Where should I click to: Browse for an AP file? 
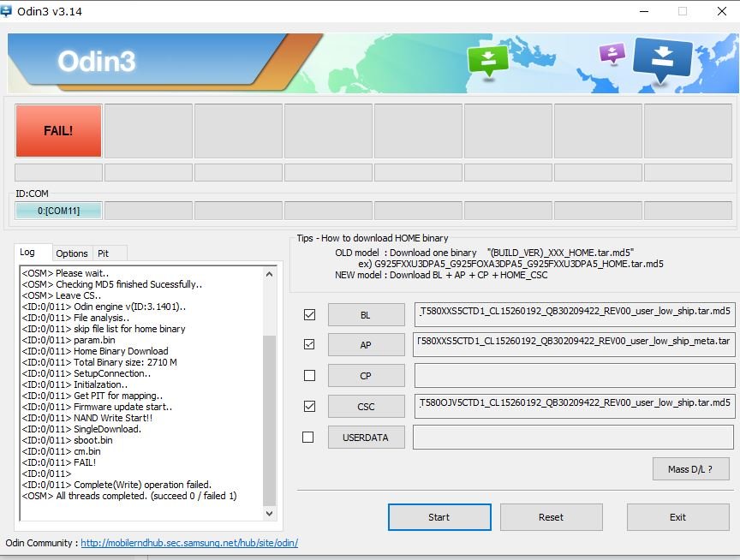tap(367, 345)
